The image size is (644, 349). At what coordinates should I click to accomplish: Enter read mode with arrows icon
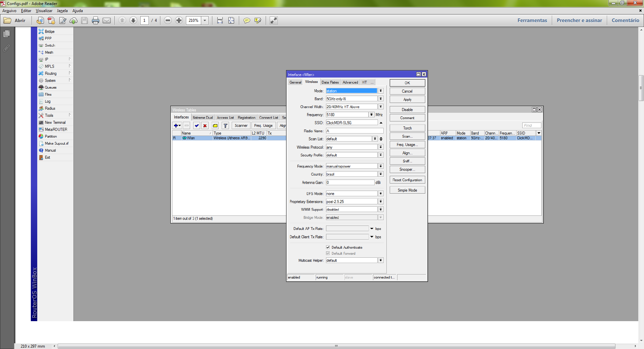pyautogui.click(x=274, y=20)
